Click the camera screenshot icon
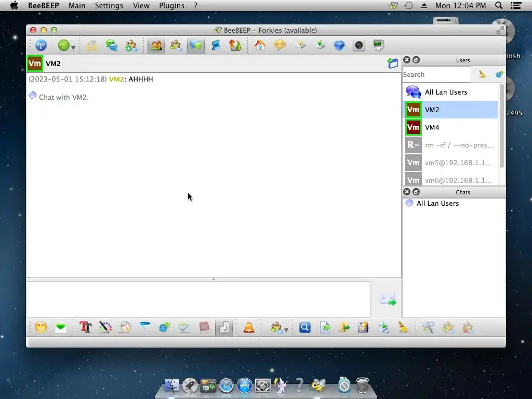The height and width of the screenshot is (399, 532). pos(358,45)
